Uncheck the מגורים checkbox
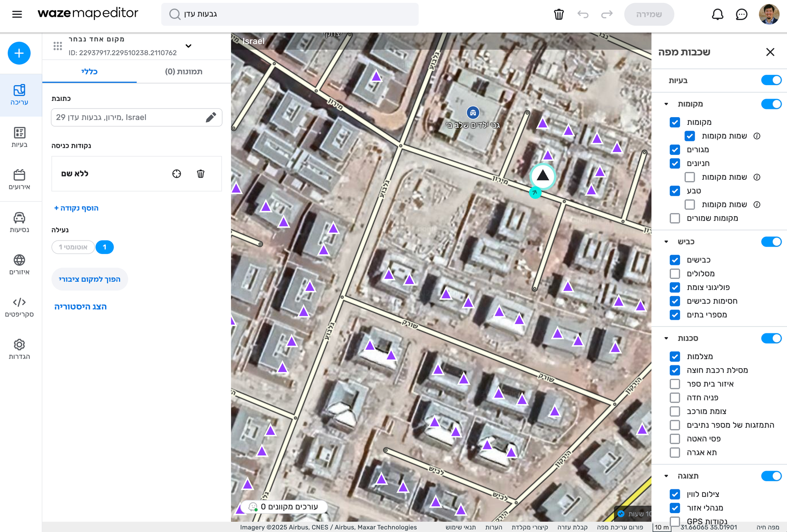The height and width of the screenshot is (532, 787). (x=675, y=150)
